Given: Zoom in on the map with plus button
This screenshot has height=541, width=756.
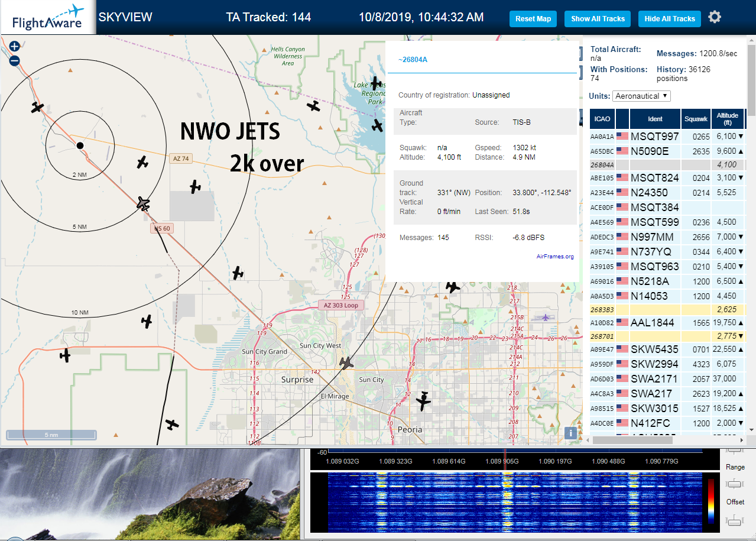Looking at the screenshot, I should tap(15, 46).
